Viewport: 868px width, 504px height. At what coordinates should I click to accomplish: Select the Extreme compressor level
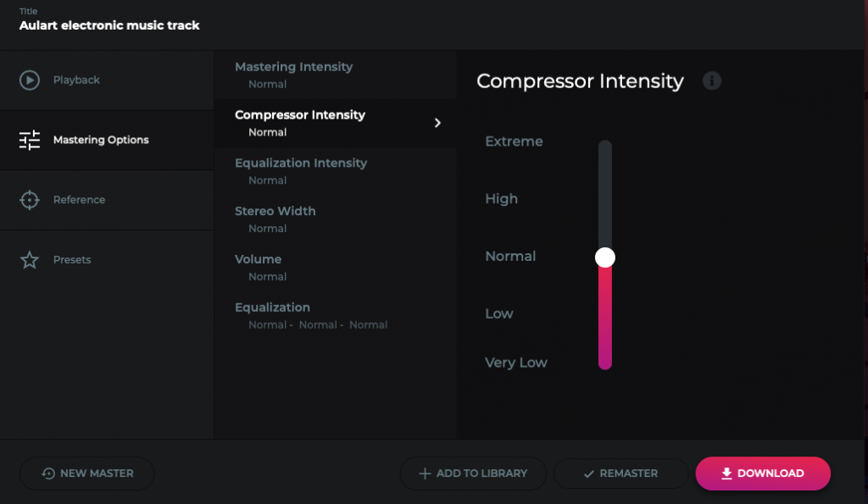514,141
